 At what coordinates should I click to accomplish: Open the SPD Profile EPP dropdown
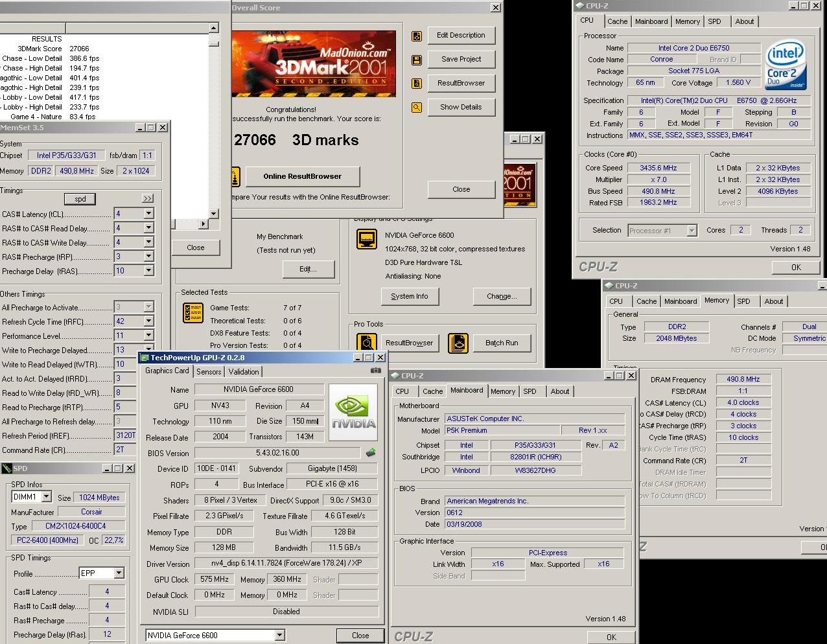point(119,573)
